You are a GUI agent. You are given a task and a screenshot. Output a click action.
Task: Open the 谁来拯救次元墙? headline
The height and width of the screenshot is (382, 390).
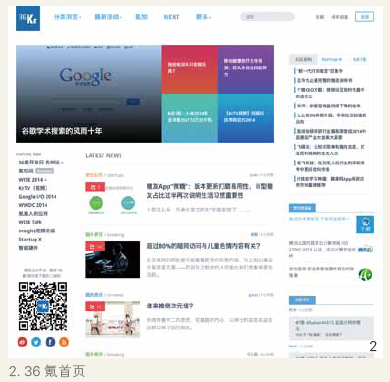pyautogui.click(x=170, y=306)
